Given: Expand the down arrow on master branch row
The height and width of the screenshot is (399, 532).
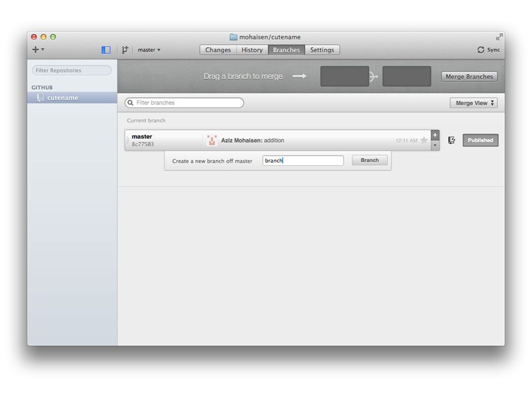Looking at the screenshot, I should [435, 145].
